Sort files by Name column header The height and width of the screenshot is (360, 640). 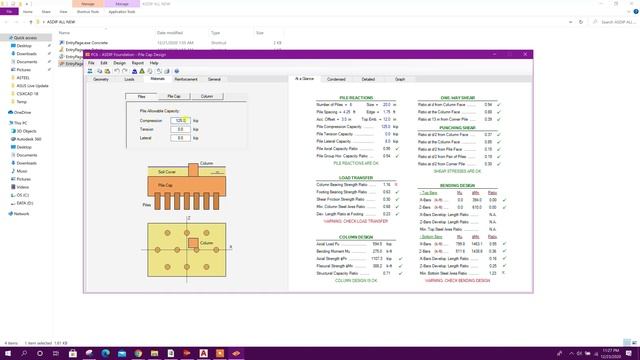click(x=64, y=33)
